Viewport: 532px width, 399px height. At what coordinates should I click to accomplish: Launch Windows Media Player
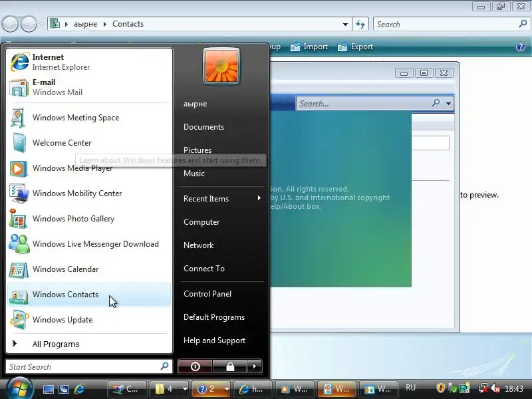pyautogui.click(x=89, y=168)
